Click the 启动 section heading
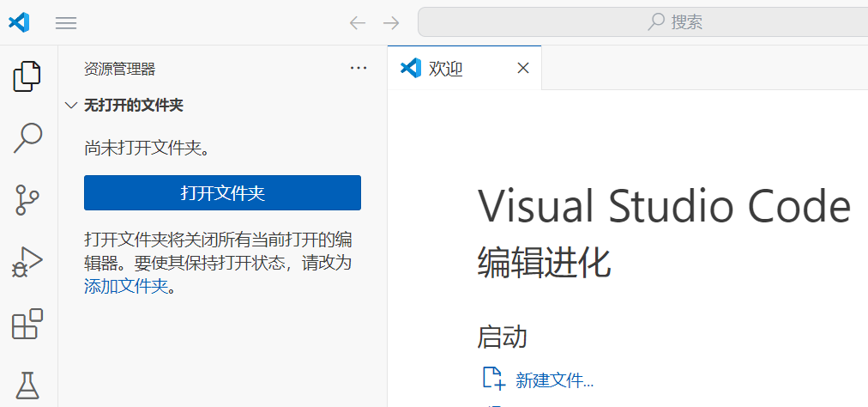Viewport: 868px width, 407px height. pos(502,337)
